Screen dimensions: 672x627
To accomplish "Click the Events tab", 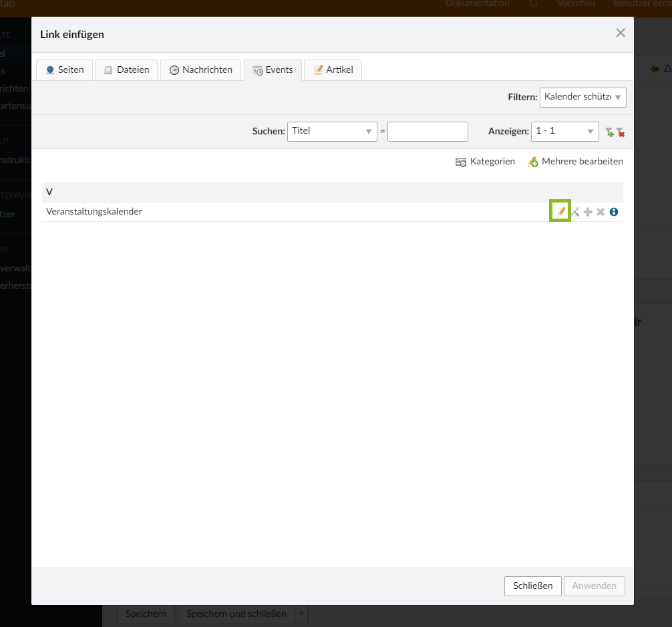I will (x=273, y=70).
